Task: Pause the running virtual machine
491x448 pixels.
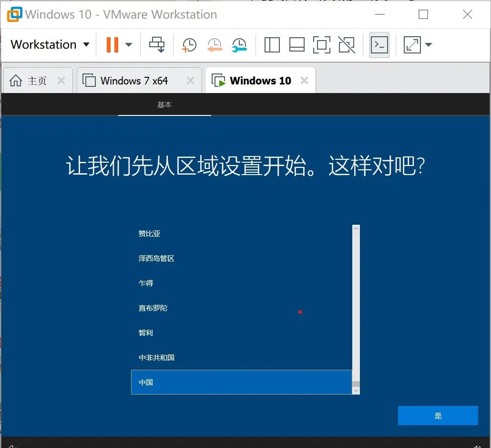Action: [x=112, y=44]
